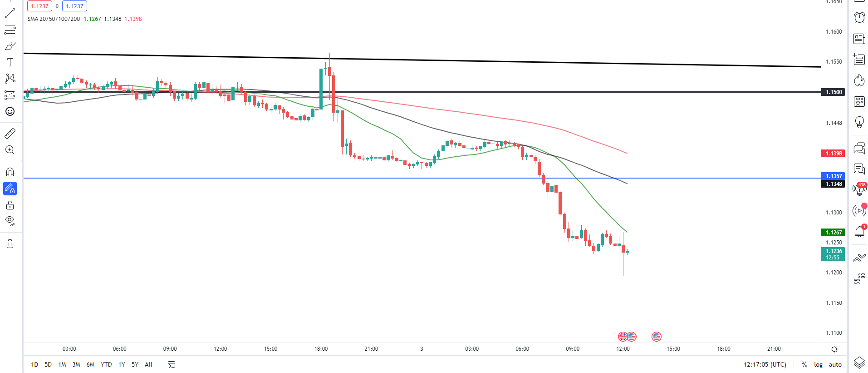
Task: Open the Notifications bell panel
Action: click(x=859, y=232)
